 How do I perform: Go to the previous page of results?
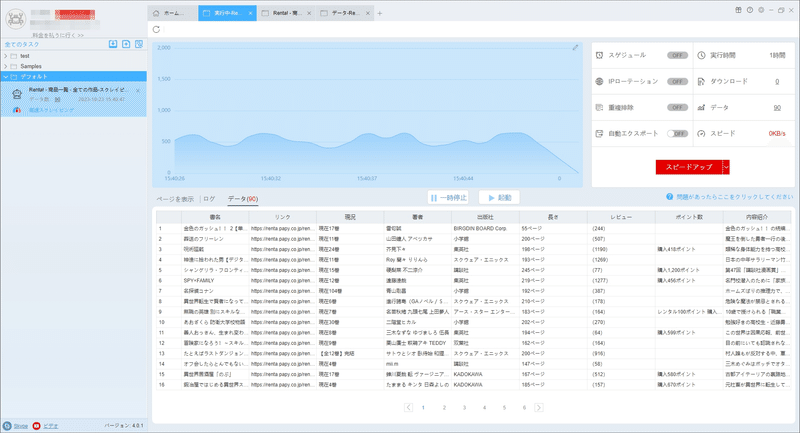point(408,407)
